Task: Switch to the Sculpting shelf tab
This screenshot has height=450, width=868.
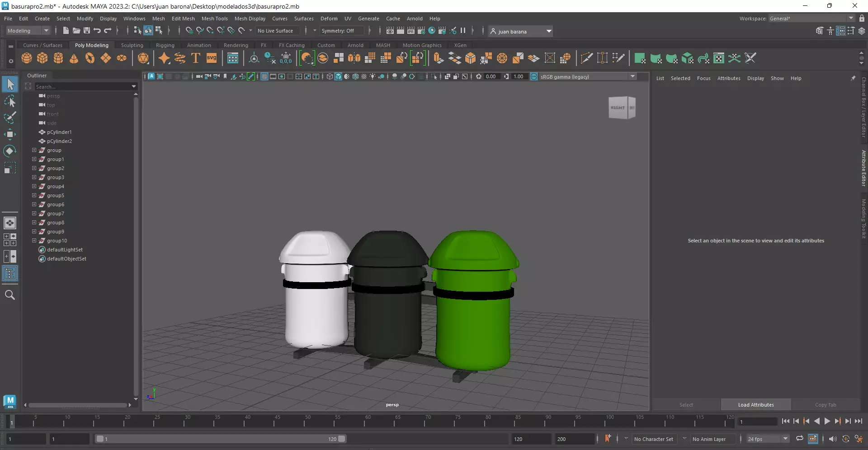Action: point(132,45)
